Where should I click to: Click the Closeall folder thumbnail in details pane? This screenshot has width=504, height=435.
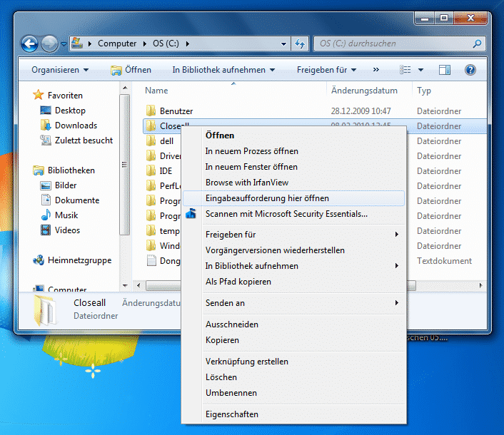pyautogui.click(x=45, y=310)
